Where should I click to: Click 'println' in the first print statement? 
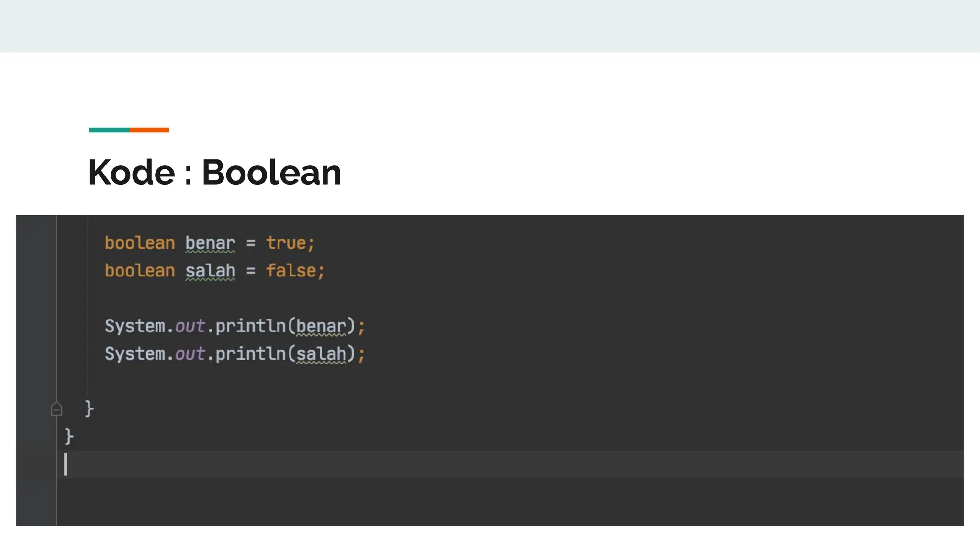251,326
